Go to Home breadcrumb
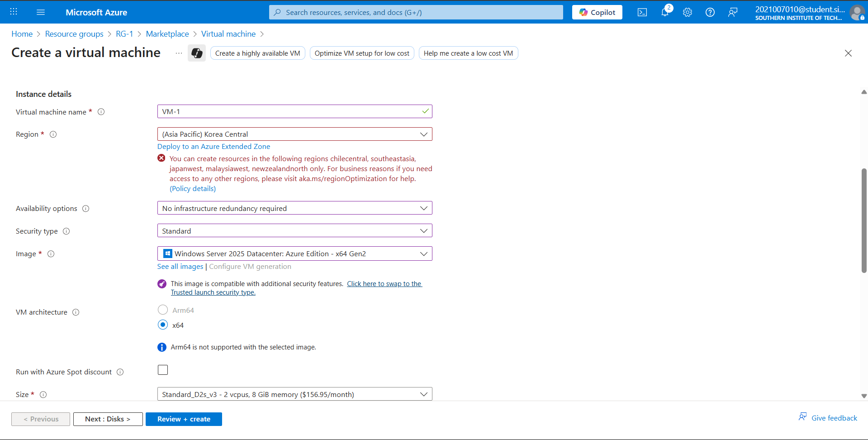Screen dimensions: 868x440 tap(22, 34)
